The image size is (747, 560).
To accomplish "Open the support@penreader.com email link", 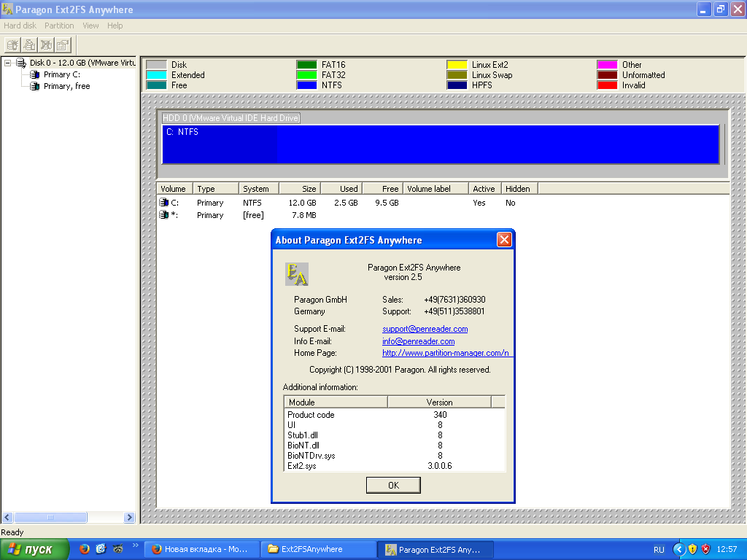I will click(425, 329).
